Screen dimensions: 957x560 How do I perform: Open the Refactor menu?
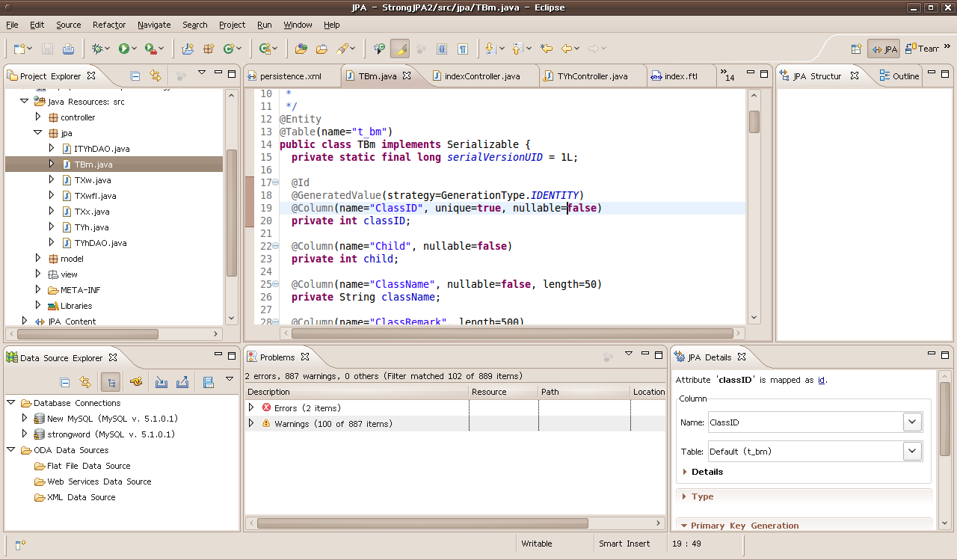[108, 25]
